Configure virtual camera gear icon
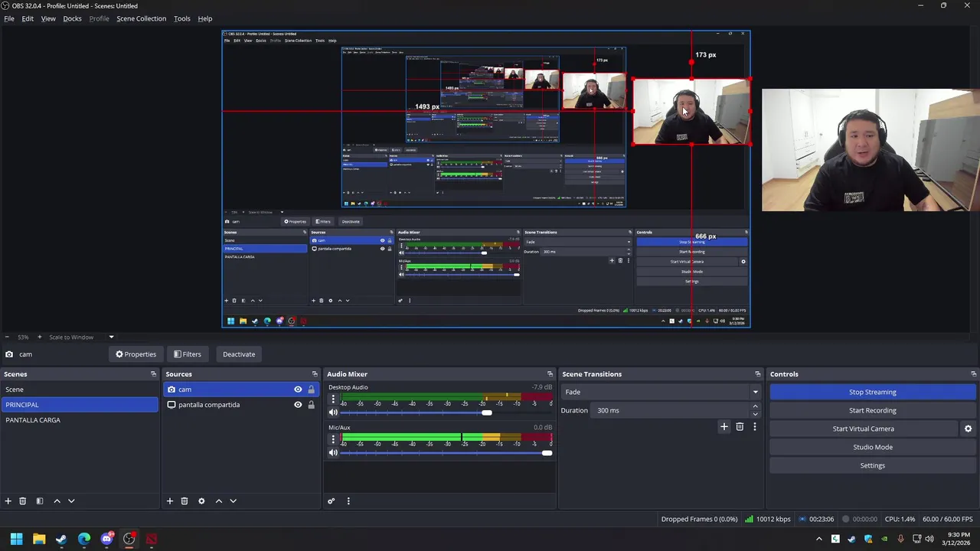Viewport: 980px width, 551px height. [969, 429]
